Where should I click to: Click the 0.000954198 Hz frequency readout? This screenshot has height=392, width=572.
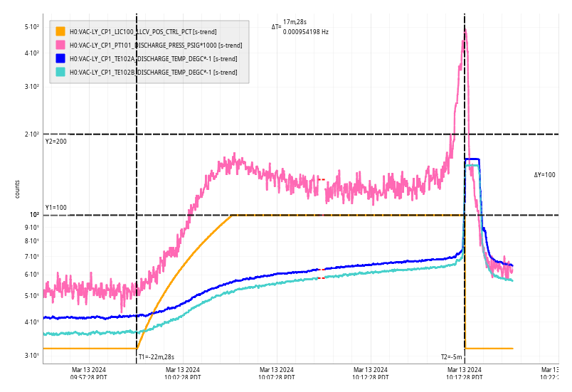point(305,31)
